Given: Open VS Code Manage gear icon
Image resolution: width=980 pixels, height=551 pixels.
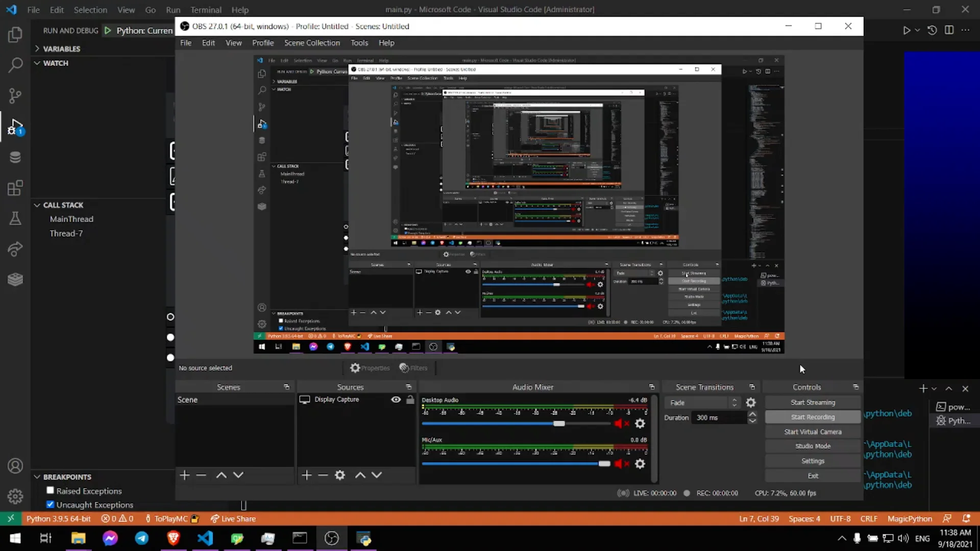Looking at the screenshot, I should point(15,496).
